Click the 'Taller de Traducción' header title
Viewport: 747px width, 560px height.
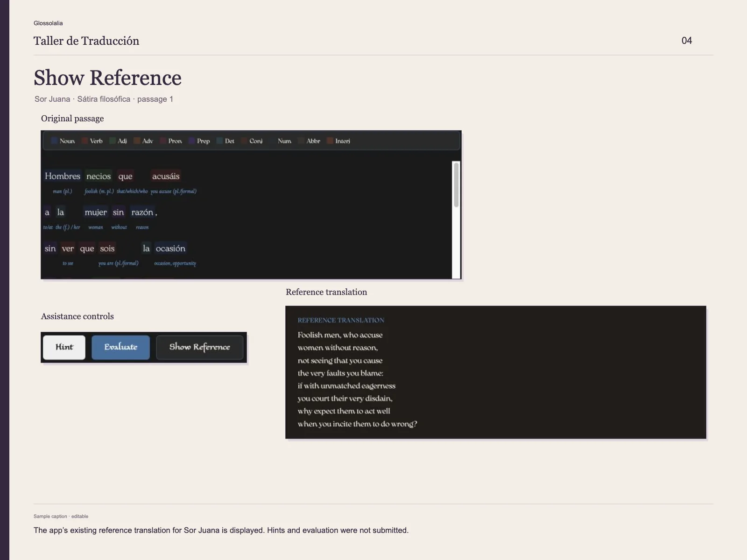click(x=86, y=41)
